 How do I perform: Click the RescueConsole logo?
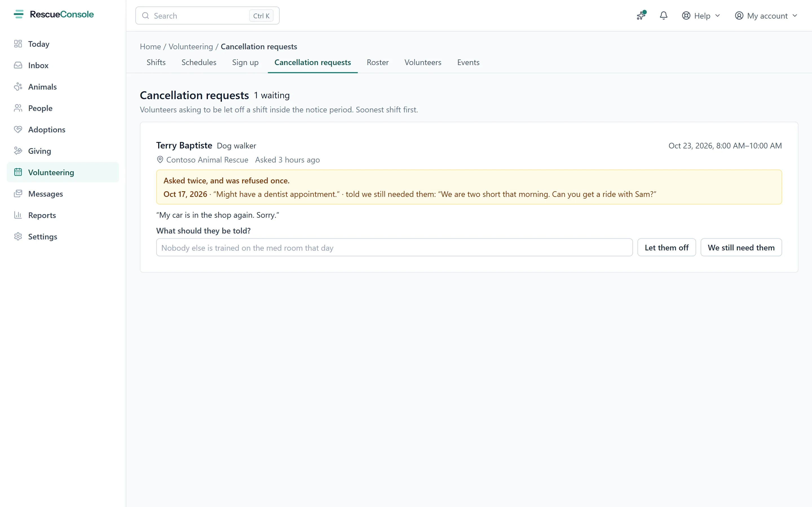coord(54,14)
